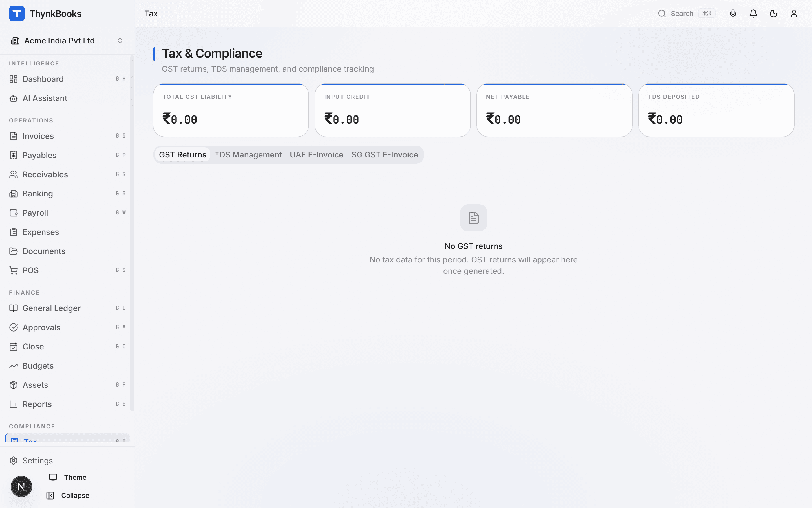812x508 pixels.
Task: Click the Budgets trend line icon
Action: [x=14, y=365]
